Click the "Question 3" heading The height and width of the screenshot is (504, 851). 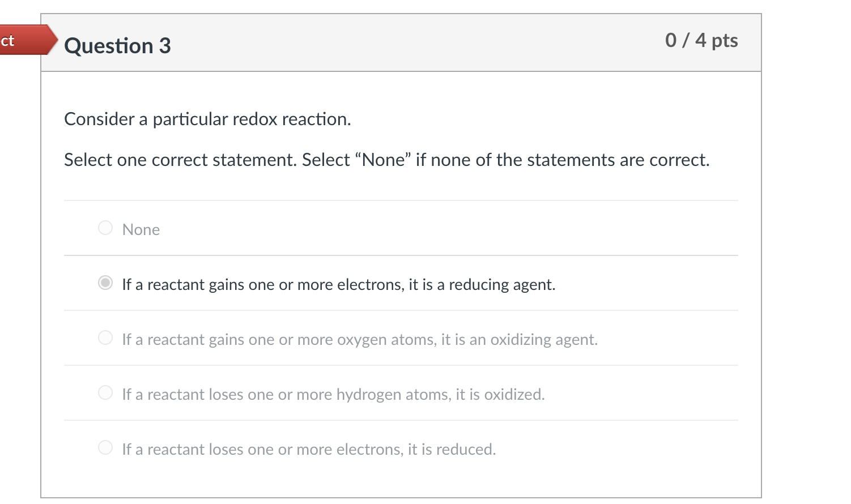pyautogui.click(x=117, y=45)
